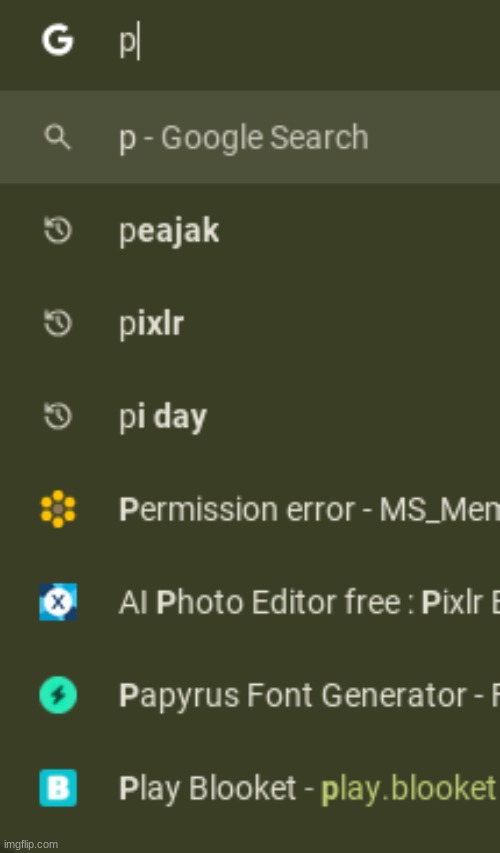Follow the green play.blooket URL text

[x=410, y=790]
